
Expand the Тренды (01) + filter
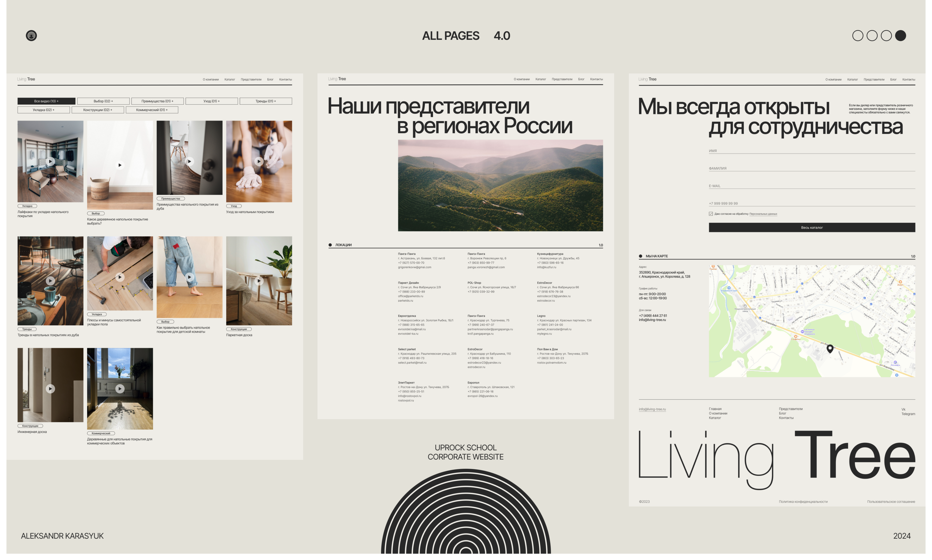click(x=266, y=101)
